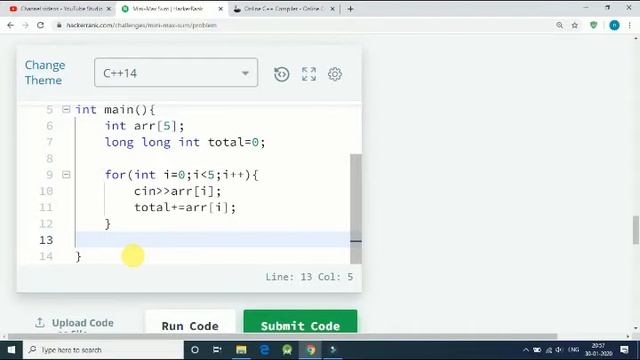This screenshot has width=640, height=360.
Task: Collapse the for loop fold at line 9
Action: coord(66,175)
